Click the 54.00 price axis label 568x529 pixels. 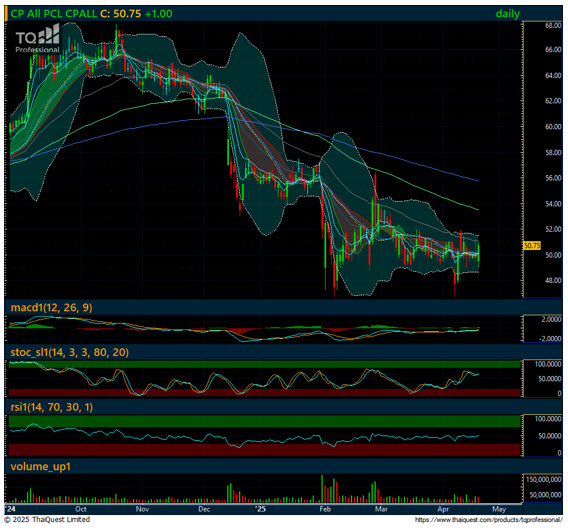[x=553, y=204]
